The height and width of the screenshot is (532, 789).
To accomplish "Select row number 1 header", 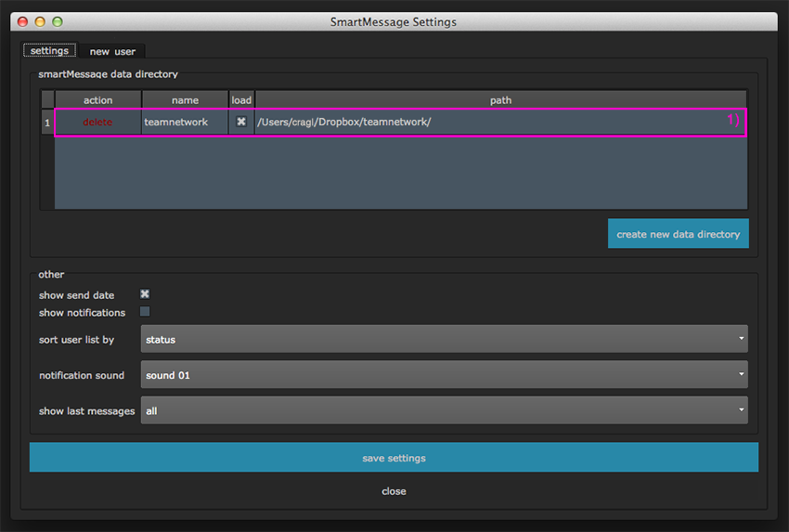I will tap(47, 122).
